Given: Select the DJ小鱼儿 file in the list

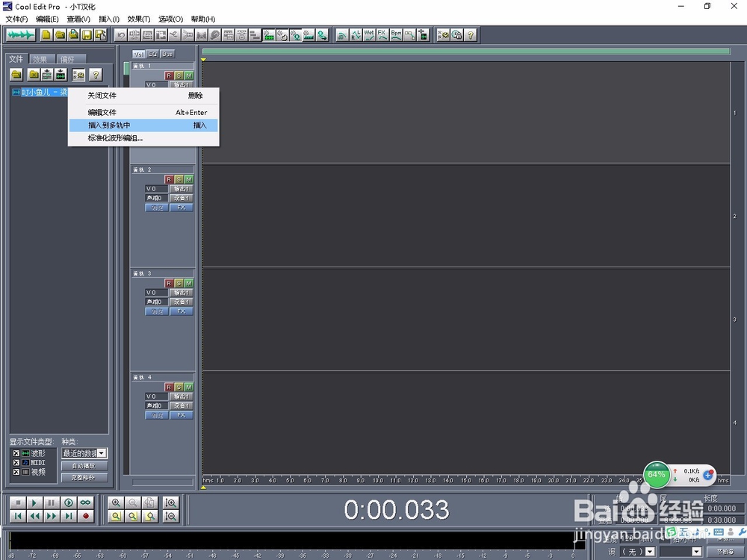Looking at the screenshot, I should (x=40, y=93).
